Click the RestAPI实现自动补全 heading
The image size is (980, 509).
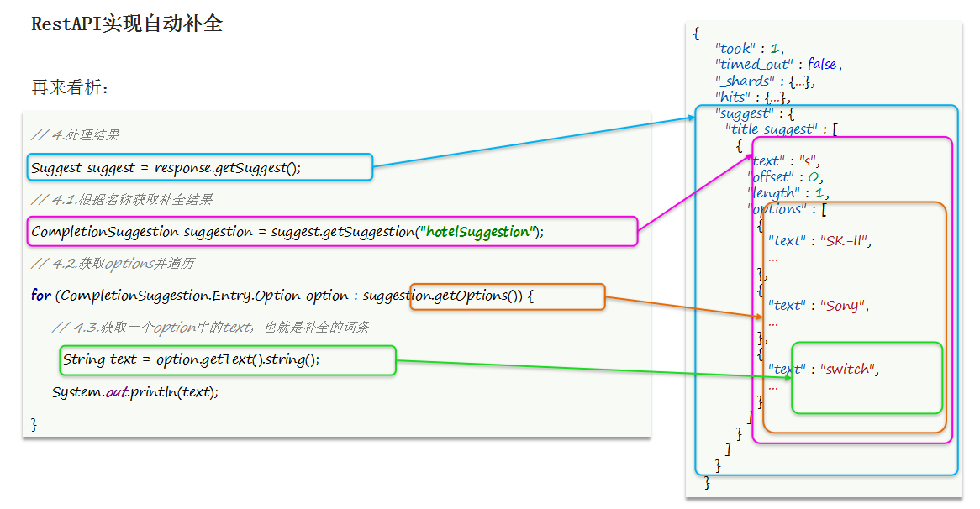pos(127,24)
